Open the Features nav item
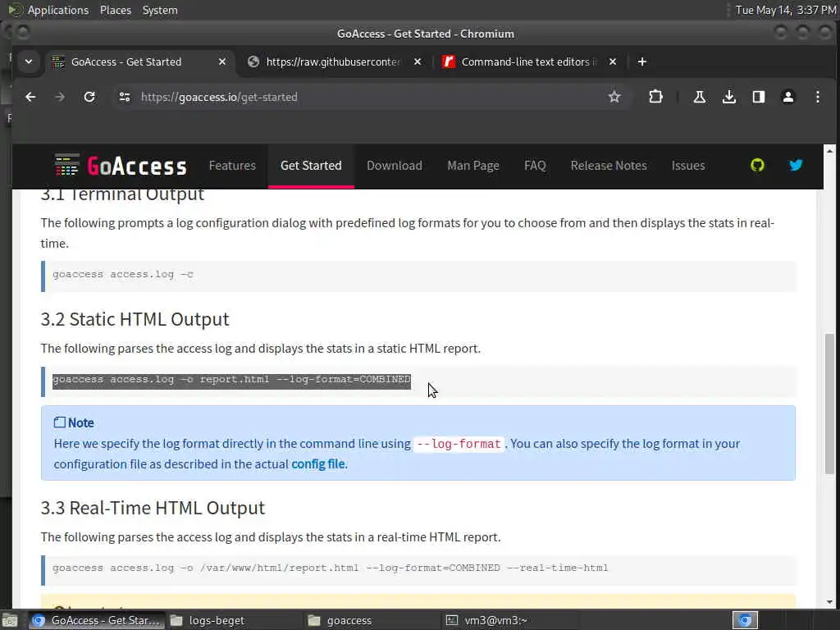Viewport: 840px width, 630px height. (x=232, y=166)
